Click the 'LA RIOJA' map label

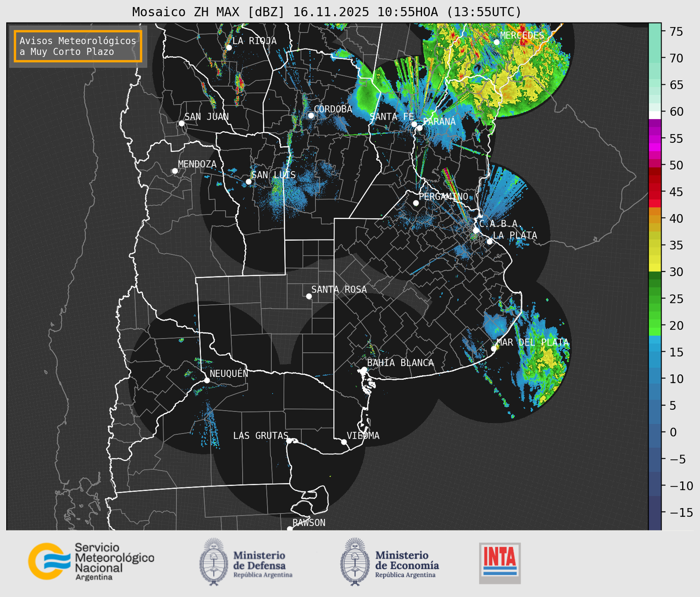[x=254, y=41]
